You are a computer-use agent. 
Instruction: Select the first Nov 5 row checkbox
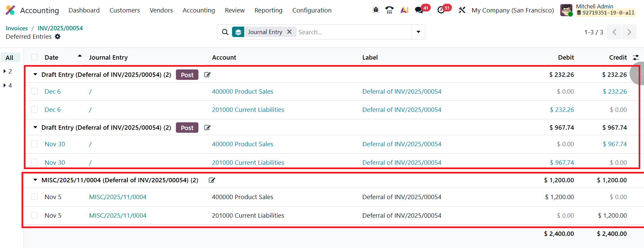[35, 197]
